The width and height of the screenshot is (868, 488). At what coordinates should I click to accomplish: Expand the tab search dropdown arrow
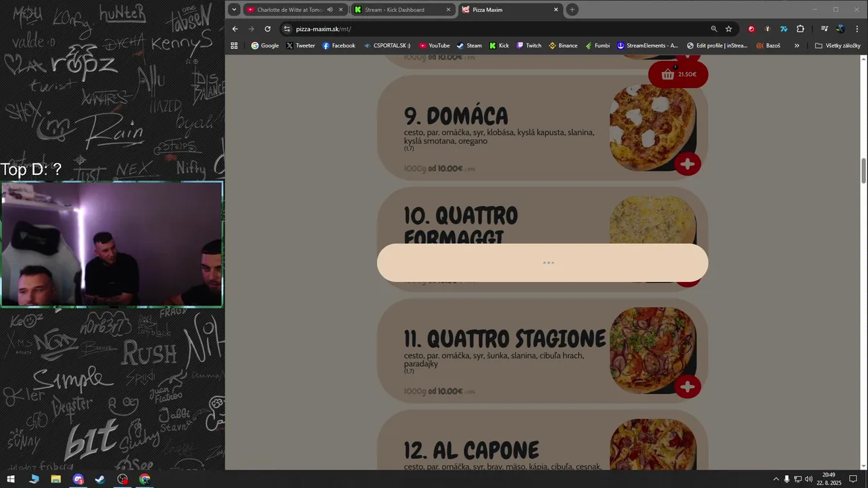click(234, 9)
